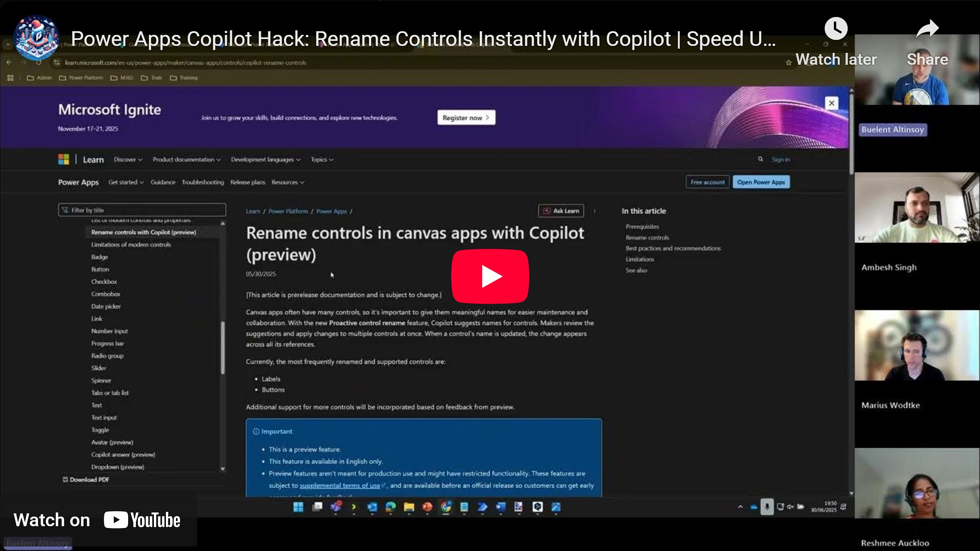
Task: Play the YouTube video
Action: pos(490,276)
